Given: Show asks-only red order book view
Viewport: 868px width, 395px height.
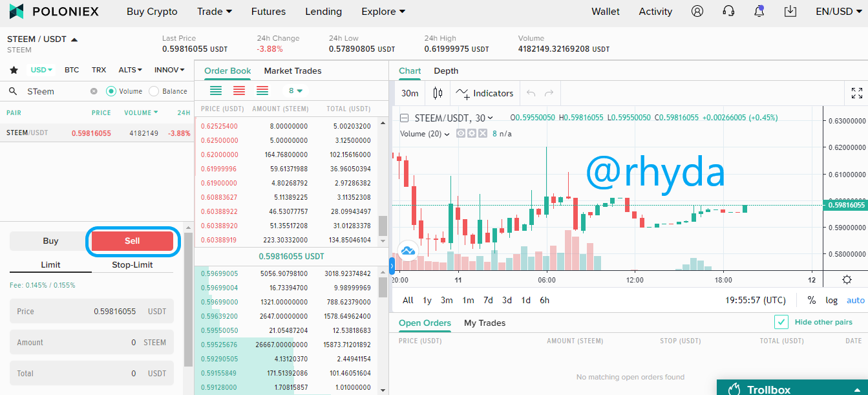Looking at the screenshot, I should (239, 91).
